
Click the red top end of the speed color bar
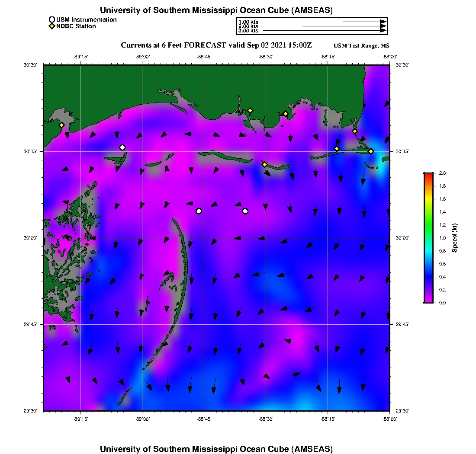[428, 175]
